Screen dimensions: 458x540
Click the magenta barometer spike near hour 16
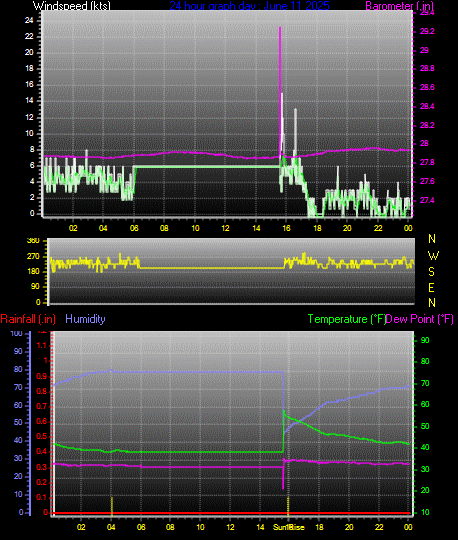(x=280, y=92)
